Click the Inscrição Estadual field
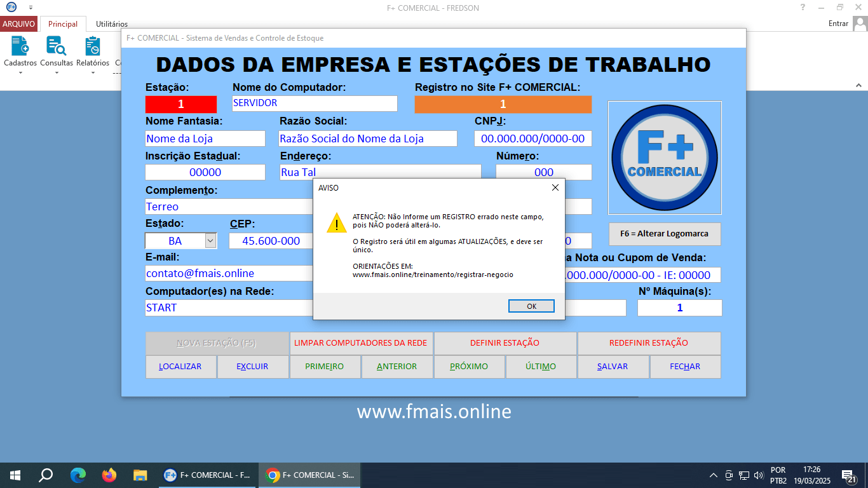Image resolution: width=868 pixels, height=488 pixels. tap(205, 172)
